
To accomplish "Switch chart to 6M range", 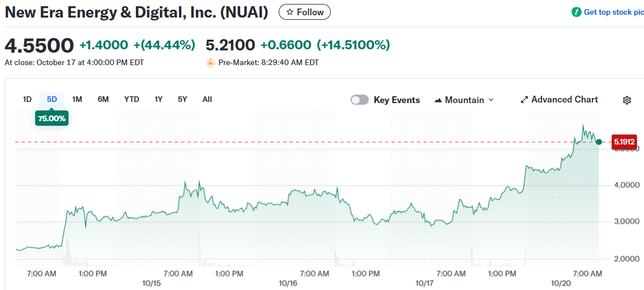I will coord(103,99).
